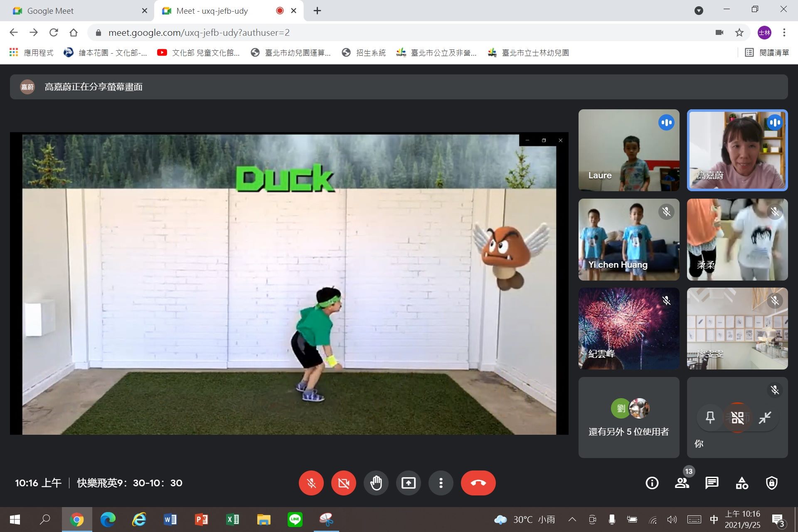798x532 pixels.
Task: Open more options three-dot menu in call bar
Action: (441, 483)
